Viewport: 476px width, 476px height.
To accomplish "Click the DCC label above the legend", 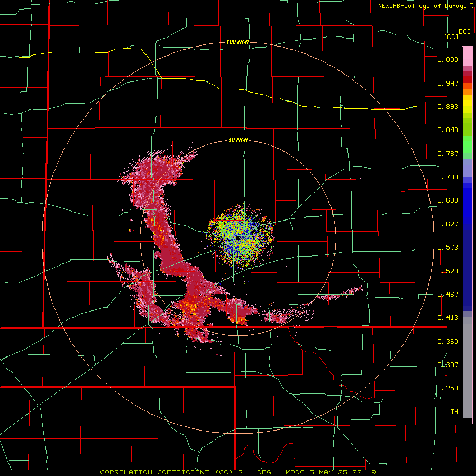I will tap(464, 32).
